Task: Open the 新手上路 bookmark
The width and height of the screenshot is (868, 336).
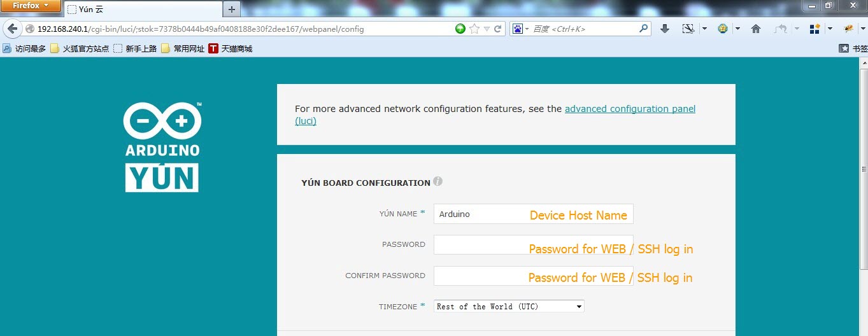Action: click(x=135, y=48)
